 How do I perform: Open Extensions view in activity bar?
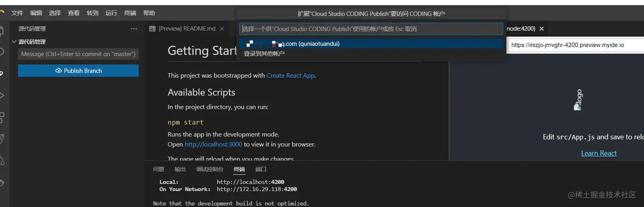coord(2,117)
